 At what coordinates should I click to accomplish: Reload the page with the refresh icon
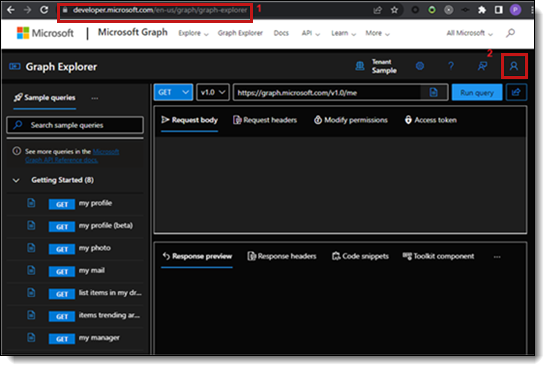(x=44, y=10)
